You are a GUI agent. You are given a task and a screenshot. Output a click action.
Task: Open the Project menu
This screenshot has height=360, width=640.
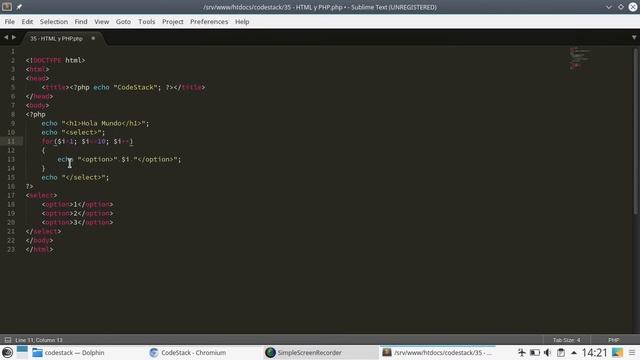(x=173, y=22)
